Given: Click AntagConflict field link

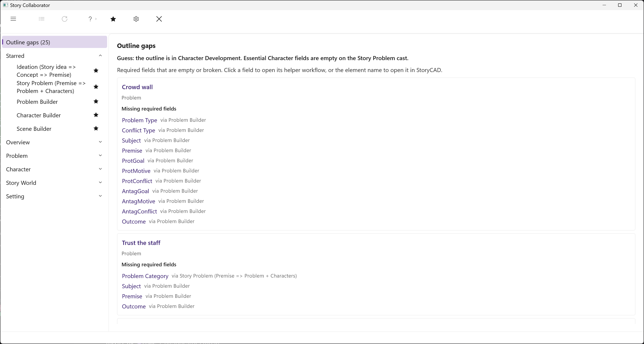Looking at the screenshot, I should (x=140, y=212).
